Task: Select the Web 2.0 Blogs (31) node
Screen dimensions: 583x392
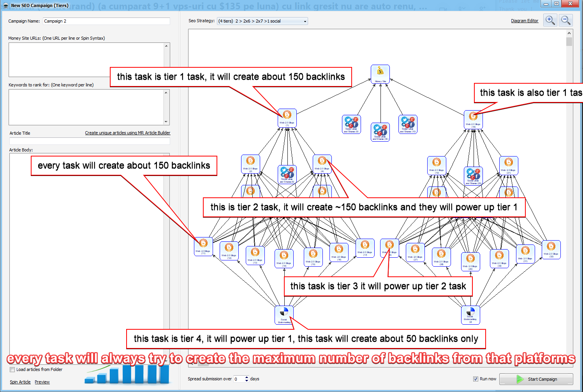Action: click(525, 254)
